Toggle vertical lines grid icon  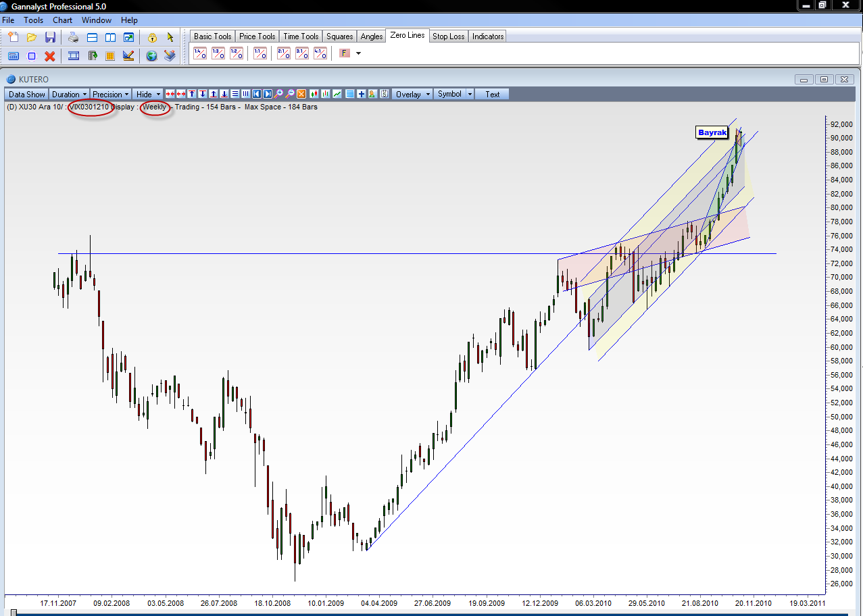point(245,95)
